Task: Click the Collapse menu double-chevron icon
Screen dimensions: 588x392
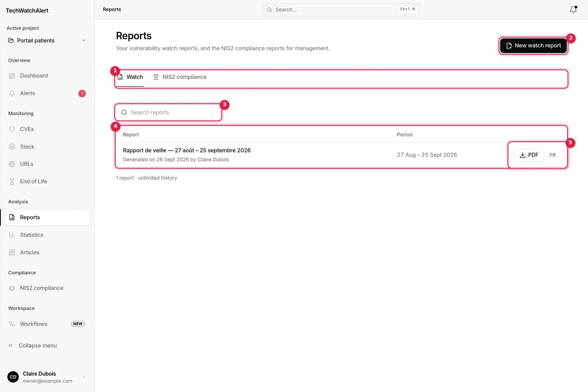Action: click(x=11, y=345)
